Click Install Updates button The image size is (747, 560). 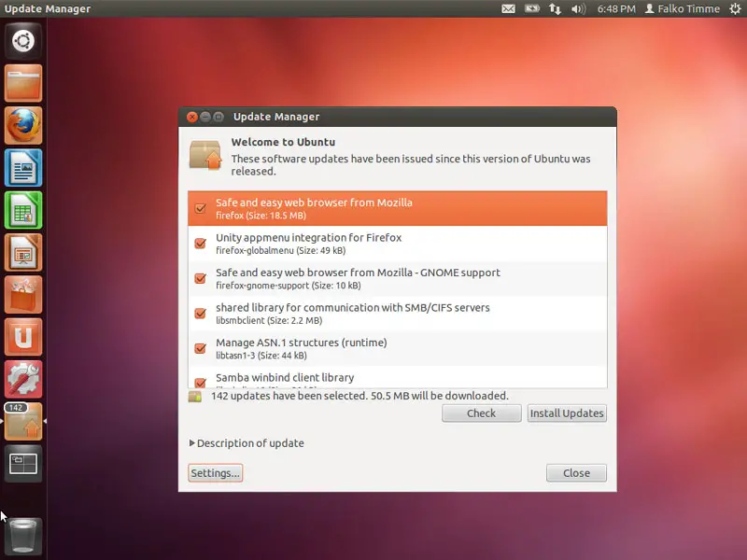pos(567,413)
